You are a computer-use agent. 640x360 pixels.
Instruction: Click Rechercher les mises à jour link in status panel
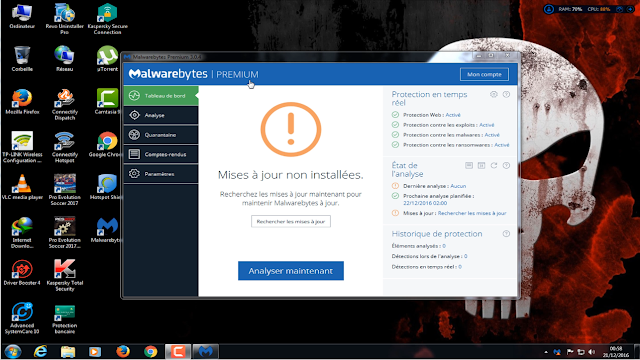pyautogui.click(x=472, y=213)
